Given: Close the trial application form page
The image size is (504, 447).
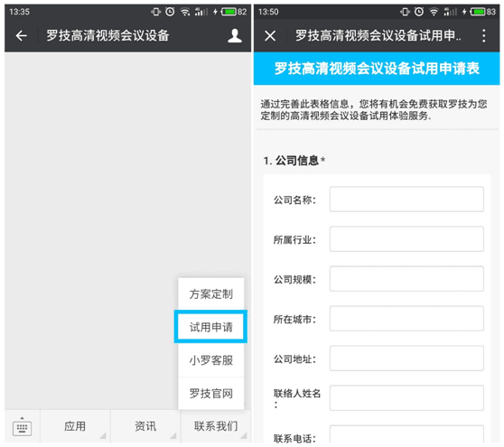Looking at the screenshot, I should point(270,36).
